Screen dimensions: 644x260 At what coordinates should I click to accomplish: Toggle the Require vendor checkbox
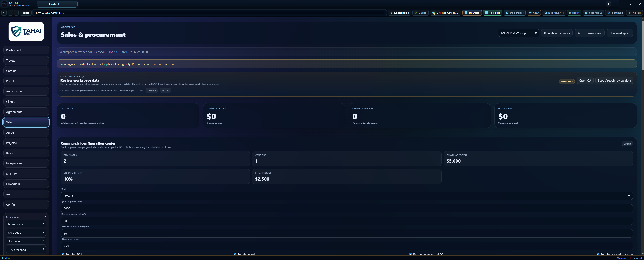pyautogui.click(x=235, y=254)
